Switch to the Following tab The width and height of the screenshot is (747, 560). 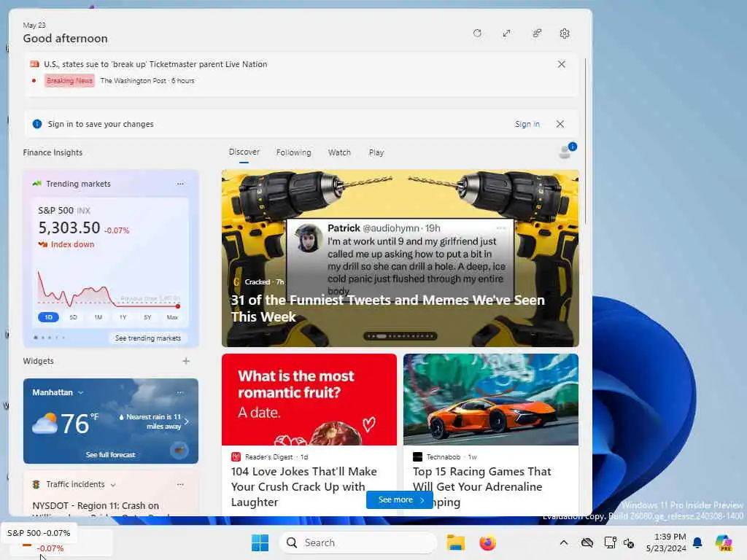(293, 152)
